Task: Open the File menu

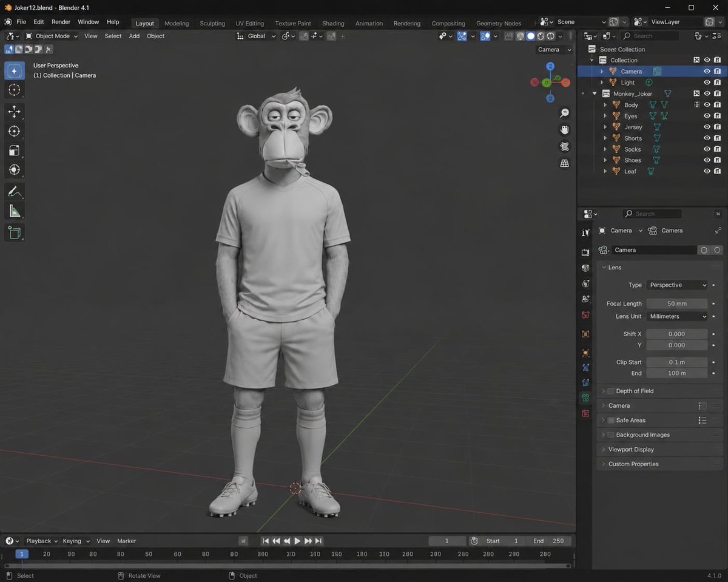Action: [x=21, y=22]
